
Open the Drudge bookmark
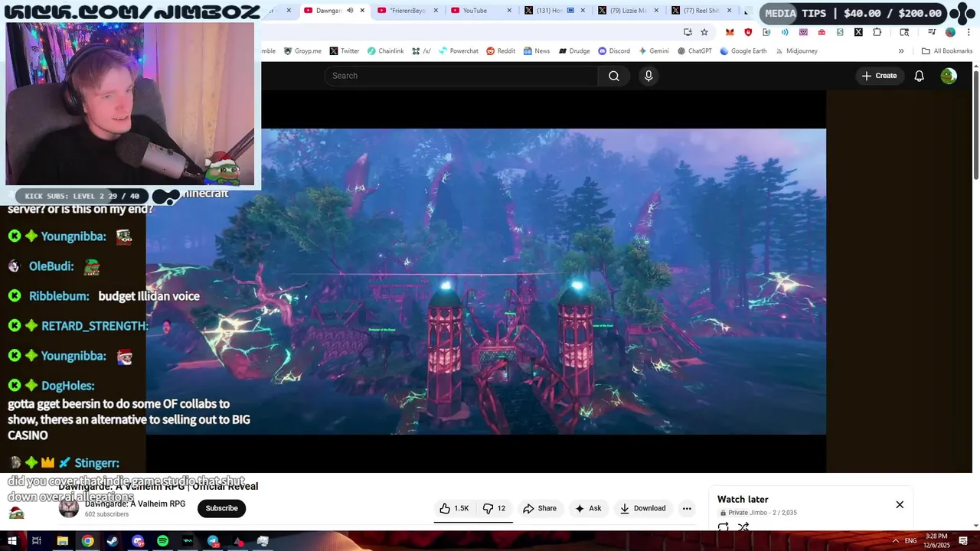[574, 51]
